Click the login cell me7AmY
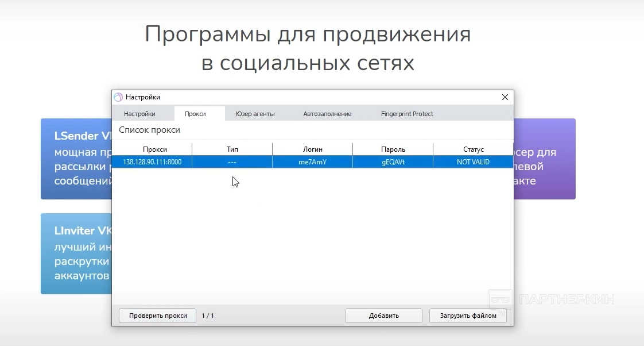The height and width of the screenshot is (346, 644). click(313, 162)
